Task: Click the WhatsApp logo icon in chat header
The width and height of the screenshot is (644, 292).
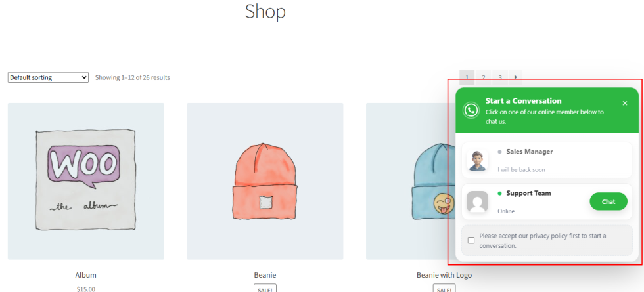Action: point(471,110)
